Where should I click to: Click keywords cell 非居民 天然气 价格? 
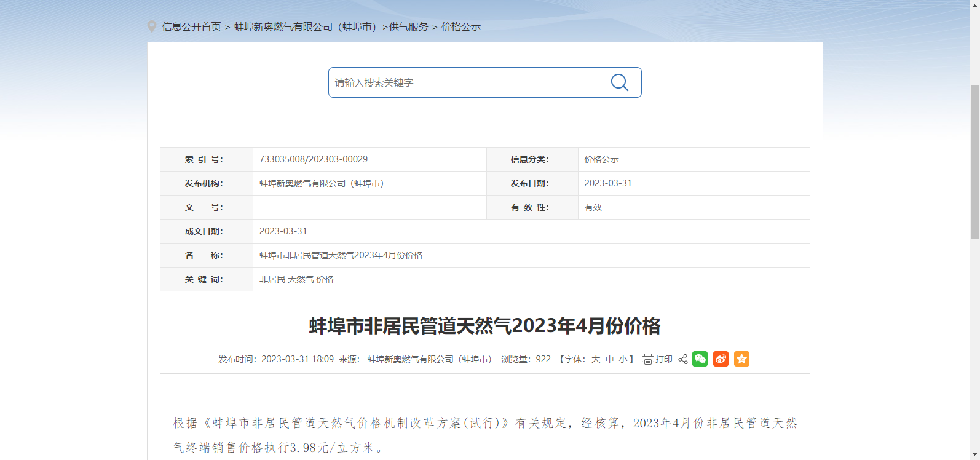[531, 279]
